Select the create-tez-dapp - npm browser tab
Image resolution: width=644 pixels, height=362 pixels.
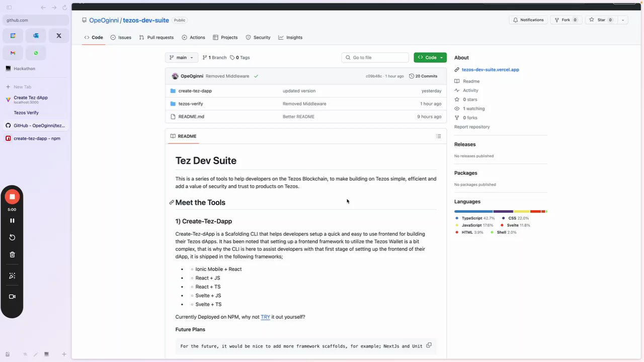36,138
